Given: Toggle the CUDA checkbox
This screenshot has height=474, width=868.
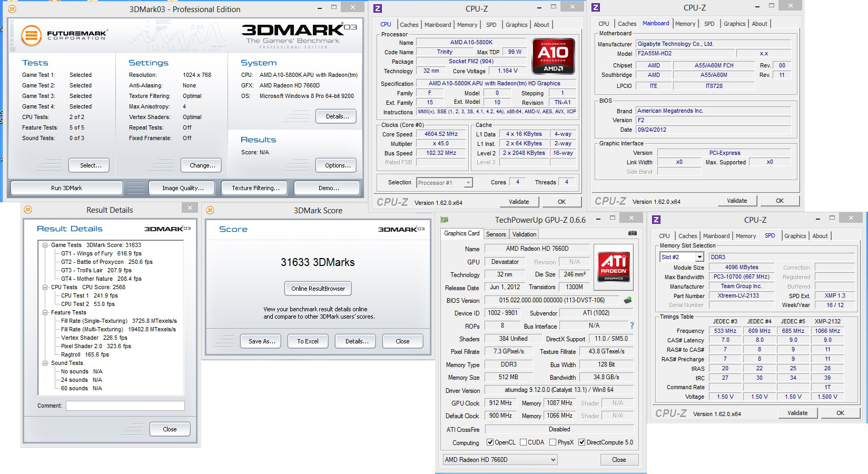Looking at the screenshot, I should [x=524, y=442].
